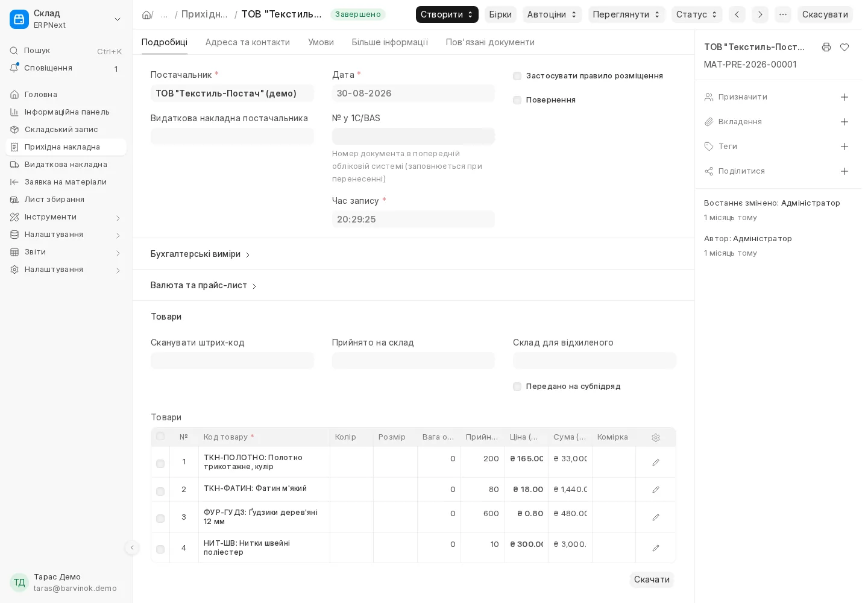The width and height of the screenshot is (868, 603).
Task: Click the Видаткова накладна постачальника field
Action: tap(232, 136)
